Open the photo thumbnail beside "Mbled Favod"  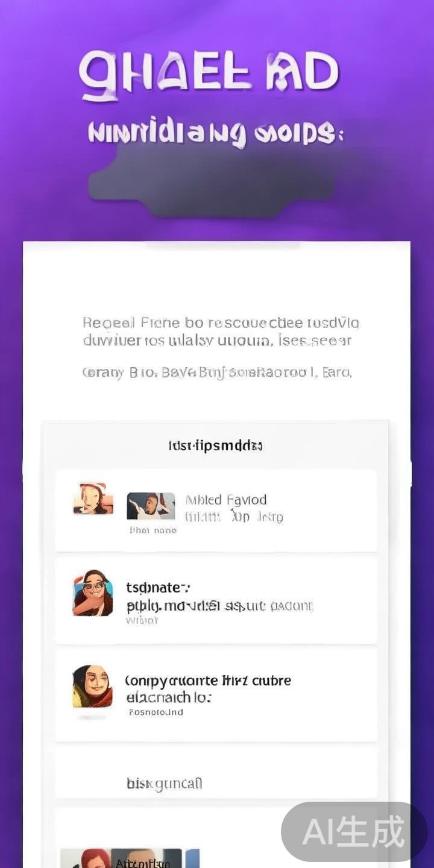tap(151, 506)
